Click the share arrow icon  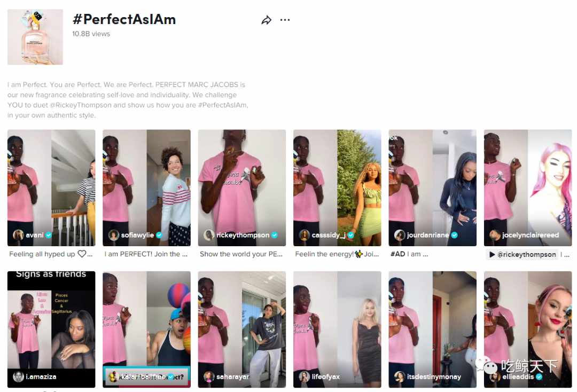[x=267, y=20]
